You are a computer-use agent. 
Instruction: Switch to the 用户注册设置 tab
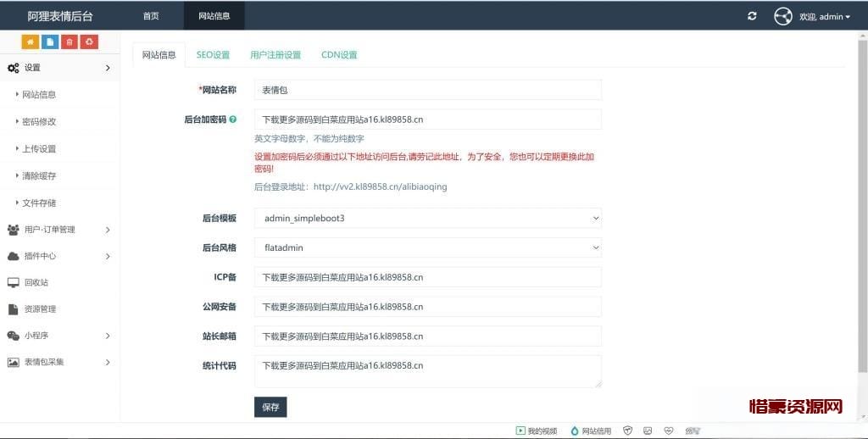point(275,55)
